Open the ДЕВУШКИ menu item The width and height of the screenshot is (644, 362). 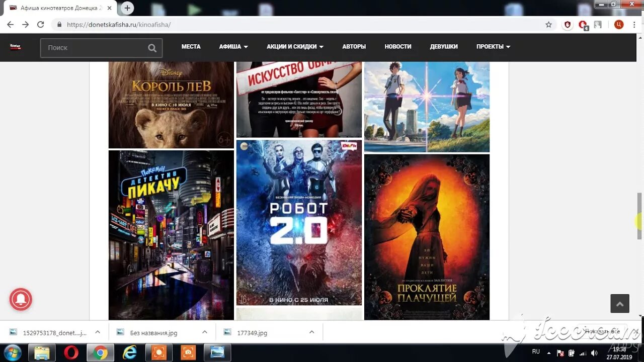[444, 46]
